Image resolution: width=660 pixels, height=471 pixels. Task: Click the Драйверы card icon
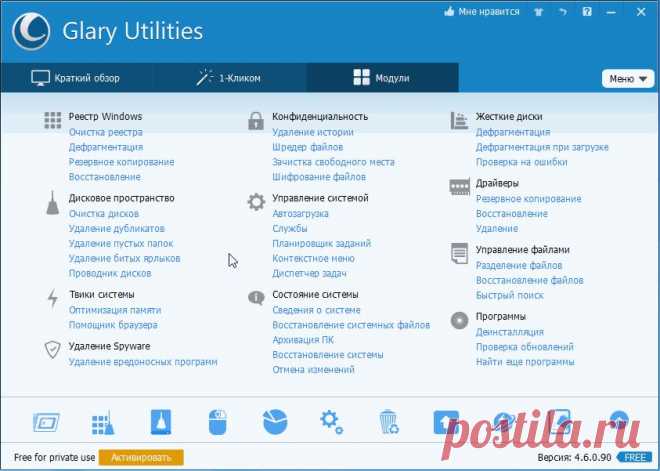(459, 187)
